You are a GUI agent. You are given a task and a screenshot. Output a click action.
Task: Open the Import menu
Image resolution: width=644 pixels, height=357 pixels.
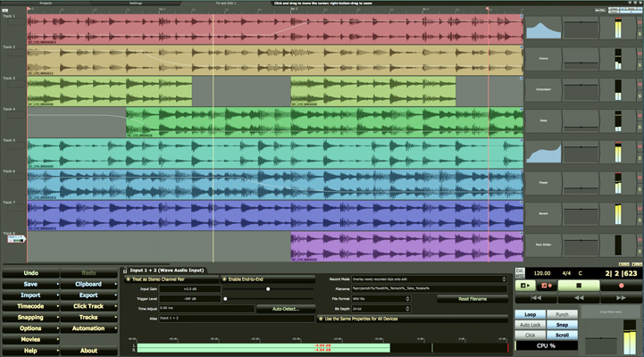pyautogui.click(x=30, y=295)
